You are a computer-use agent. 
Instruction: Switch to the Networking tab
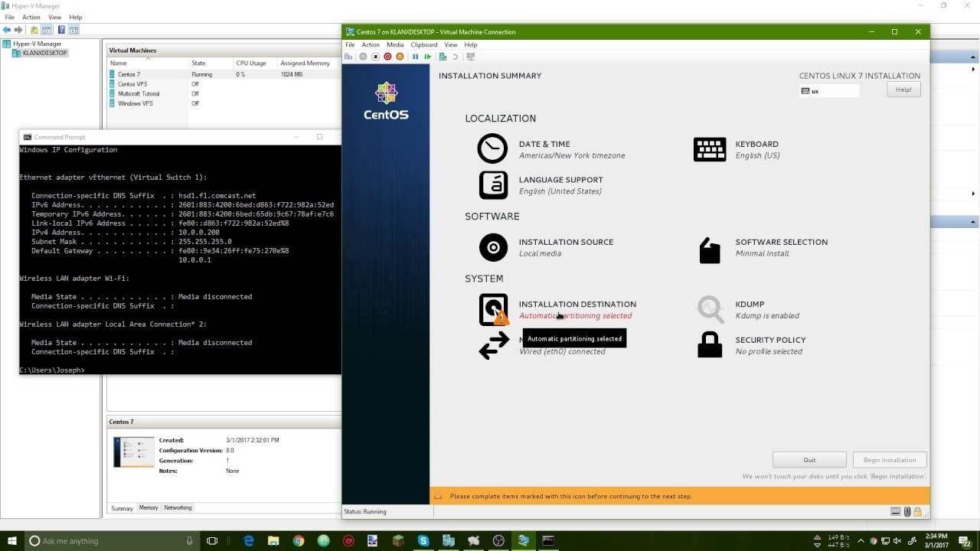(178, 508)
